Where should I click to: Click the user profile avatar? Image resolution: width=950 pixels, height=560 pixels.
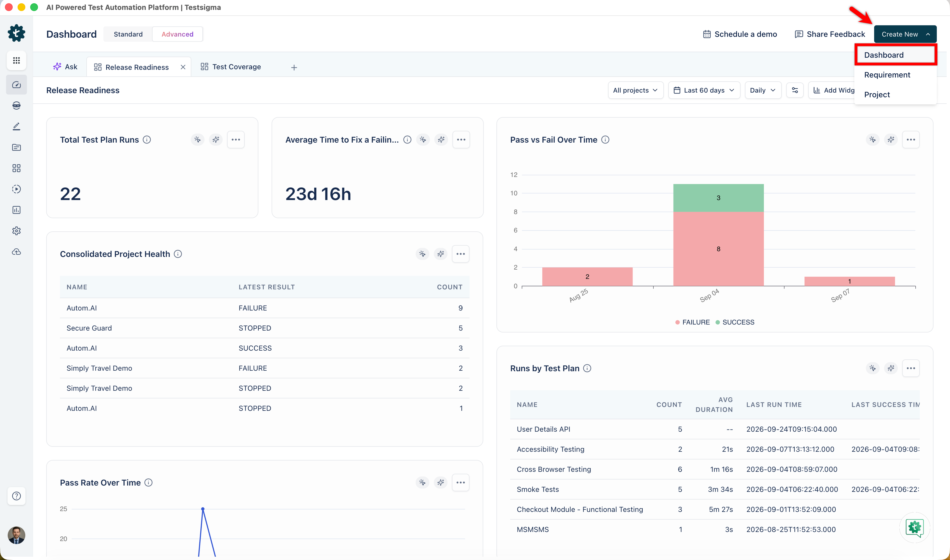[x=16, y=535]
